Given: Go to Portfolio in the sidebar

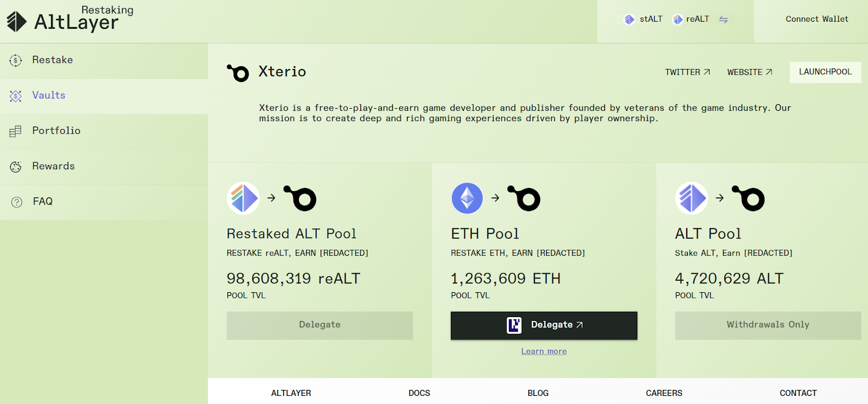Looking at the screenshot, I should [104, 131].
